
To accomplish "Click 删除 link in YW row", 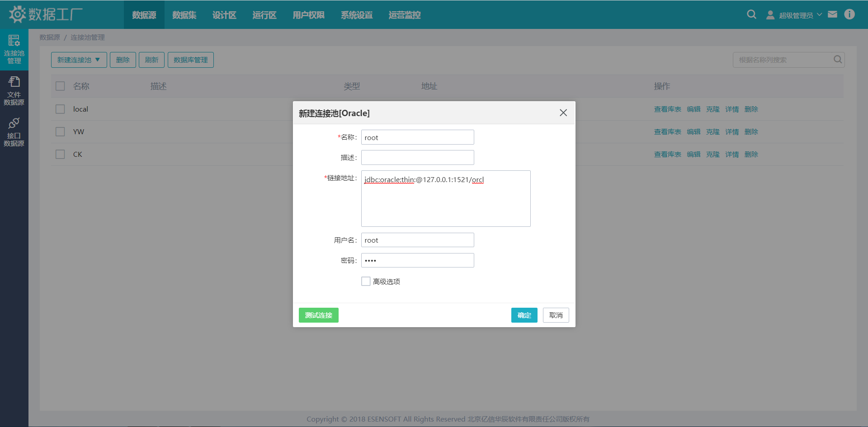I will (751, 131).
